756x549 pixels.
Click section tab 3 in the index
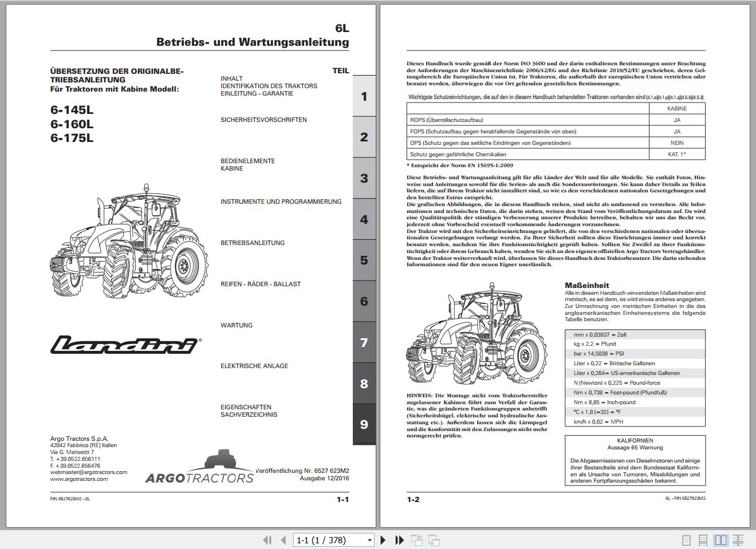(364, 178)
